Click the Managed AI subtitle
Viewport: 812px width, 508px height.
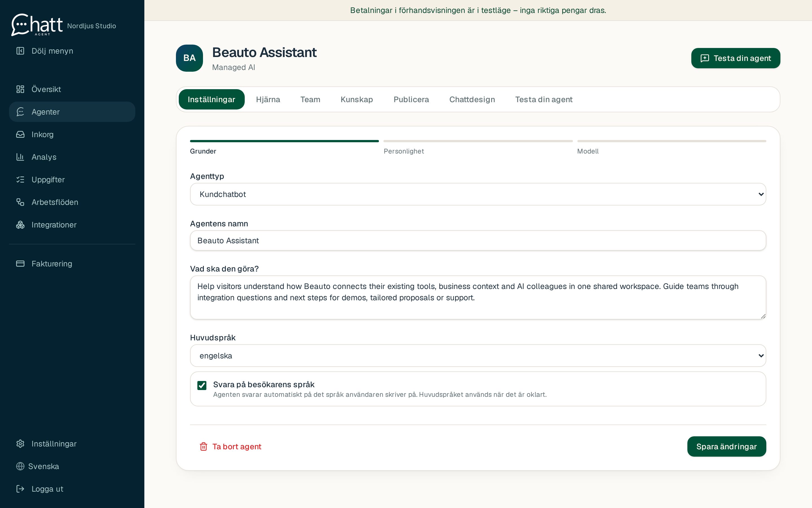pyautogui.click(x=233, y=67)
